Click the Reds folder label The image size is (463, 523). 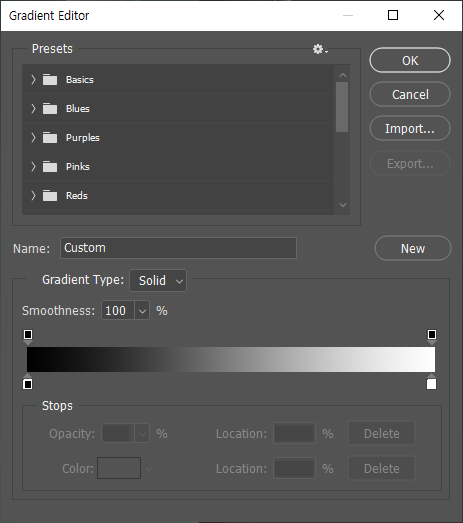tap(77, 196)
